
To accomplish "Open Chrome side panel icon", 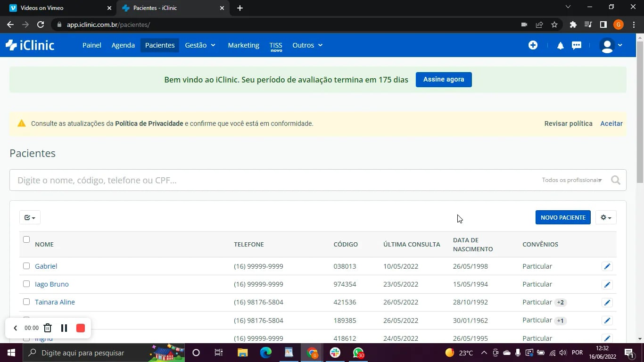I will click(x=603, y=25).
